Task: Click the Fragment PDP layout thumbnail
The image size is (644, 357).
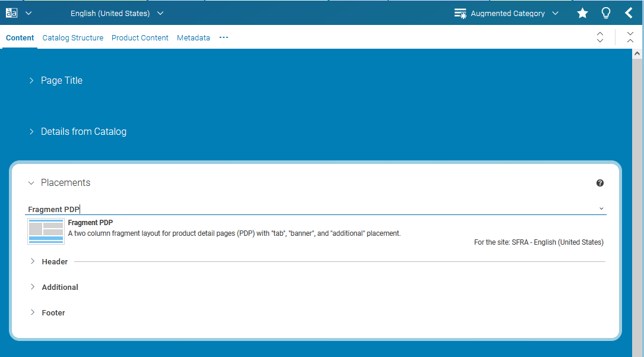Action: 46,231
